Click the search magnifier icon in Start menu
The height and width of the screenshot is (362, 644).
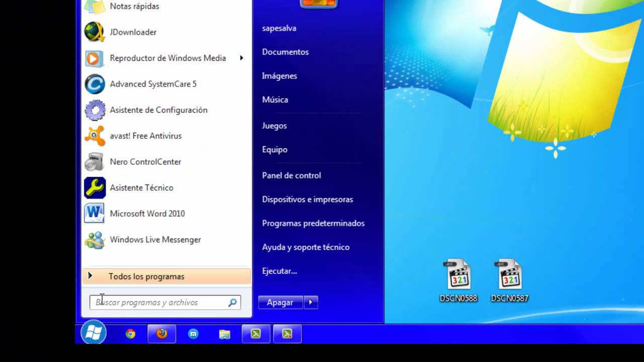pyautogui.click(x=232, y=303)
